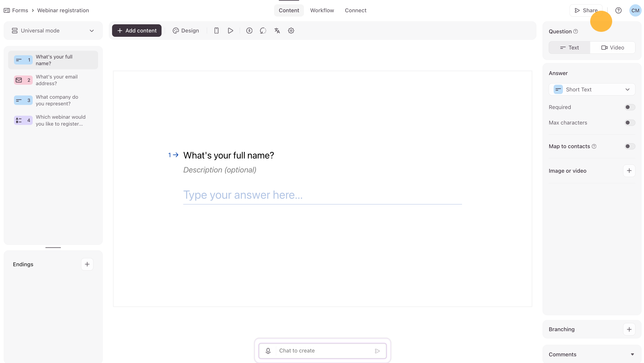Open accessibility checker icon

(x=249, y=31)
